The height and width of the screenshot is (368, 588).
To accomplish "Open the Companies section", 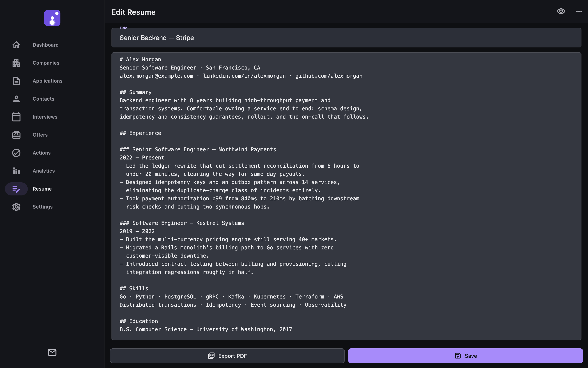I will (46, 63).
